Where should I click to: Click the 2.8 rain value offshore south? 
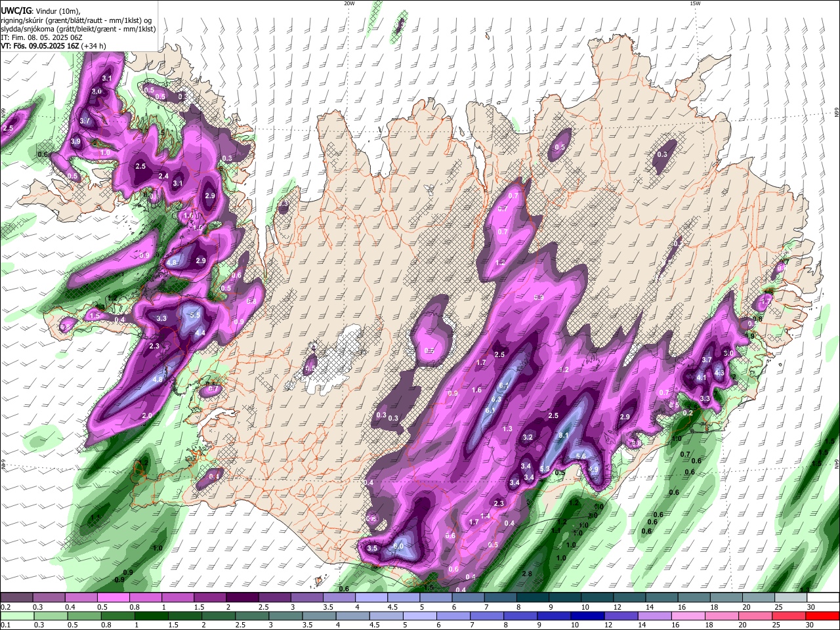point(526,574)
